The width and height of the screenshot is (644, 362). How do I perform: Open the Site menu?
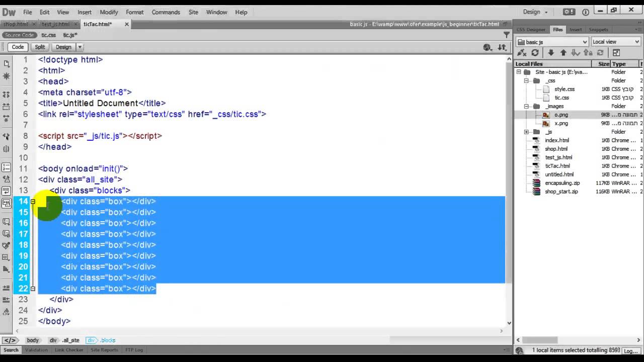pos(193,12)
